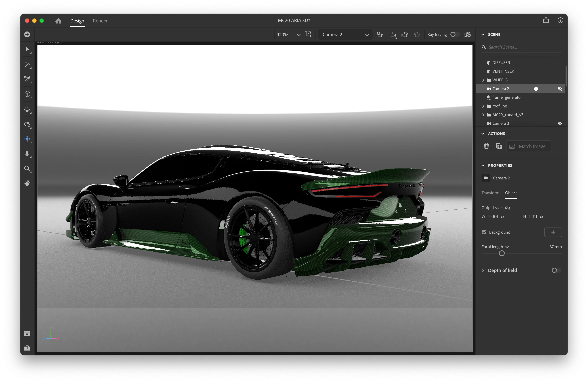Click the Orbit camera tool

pos(27,124)
